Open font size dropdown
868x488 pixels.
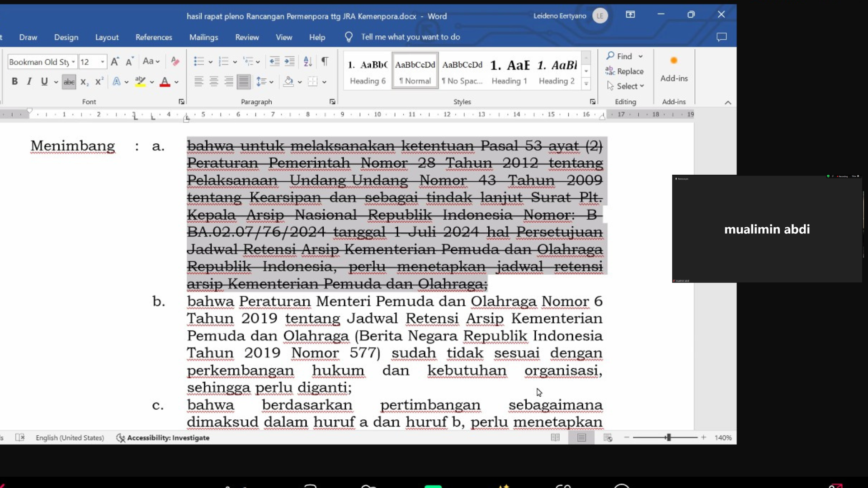click(103, 62)
